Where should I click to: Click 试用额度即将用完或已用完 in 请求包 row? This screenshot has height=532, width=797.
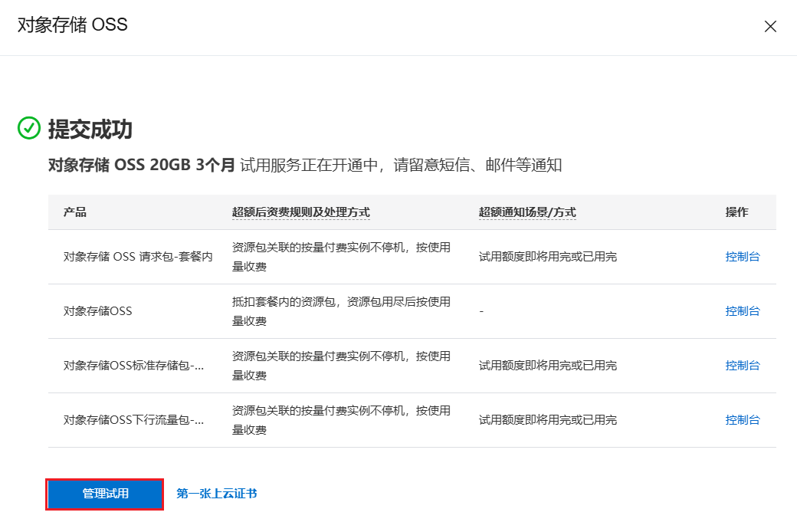tap(547, 257)
